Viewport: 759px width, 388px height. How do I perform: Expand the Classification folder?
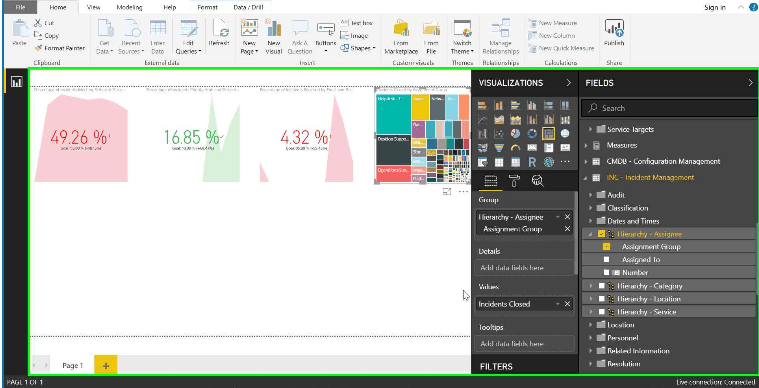tap(591, 208)
